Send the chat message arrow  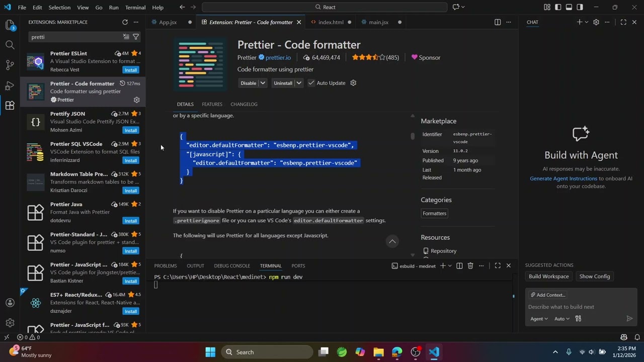[x=629, y=319]
